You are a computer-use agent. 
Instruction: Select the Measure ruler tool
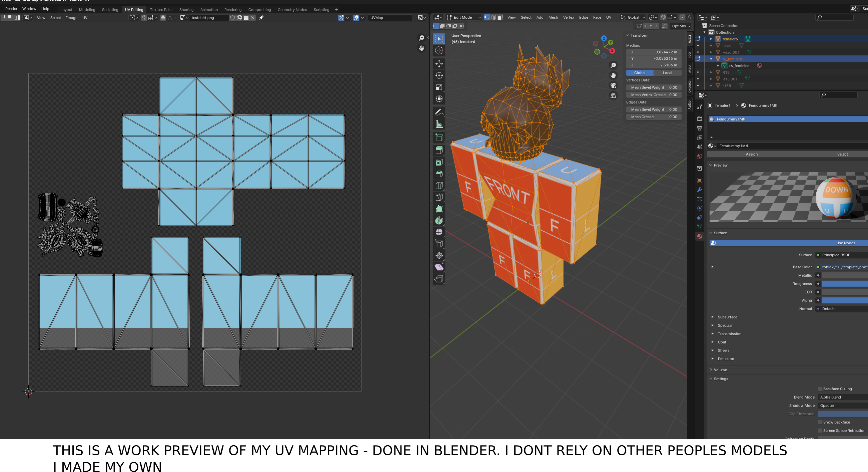(x=439, y=124)
